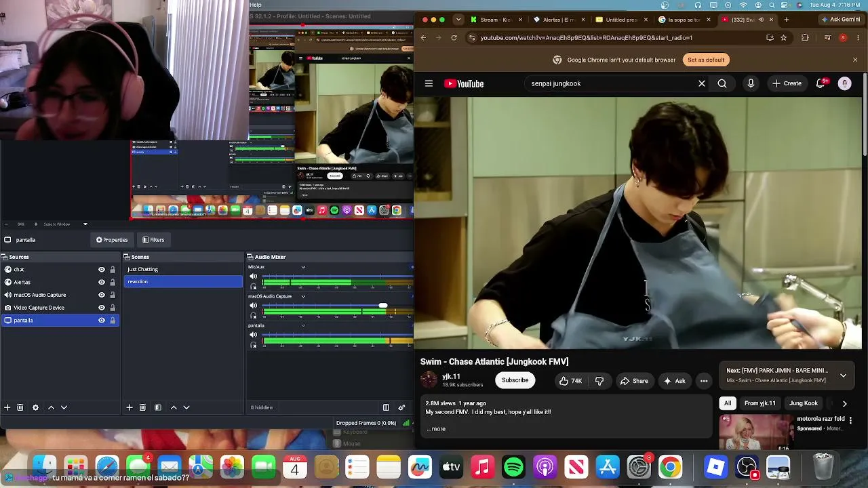
Task: Mute the macOS Audio Capture mixer channel
Action: [254, 306]
